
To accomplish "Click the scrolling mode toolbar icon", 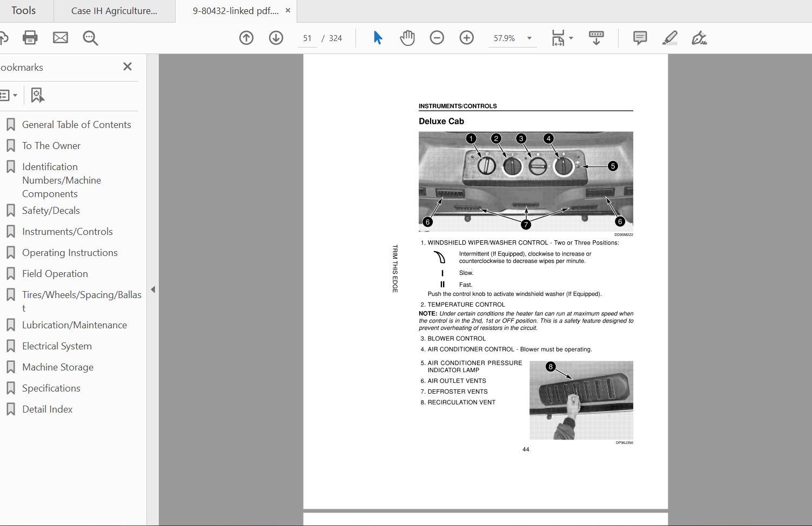I will pyautogui.click(x=596, y=38).
